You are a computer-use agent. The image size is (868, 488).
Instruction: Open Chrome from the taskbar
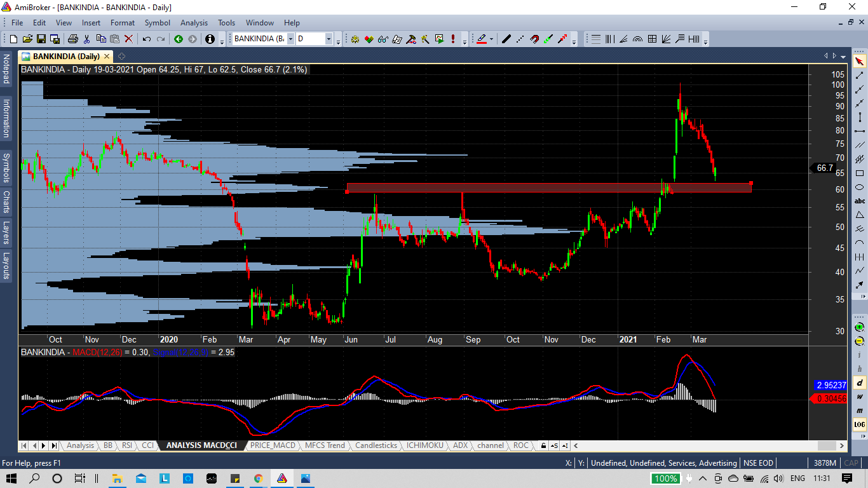(x=258, y=478)
